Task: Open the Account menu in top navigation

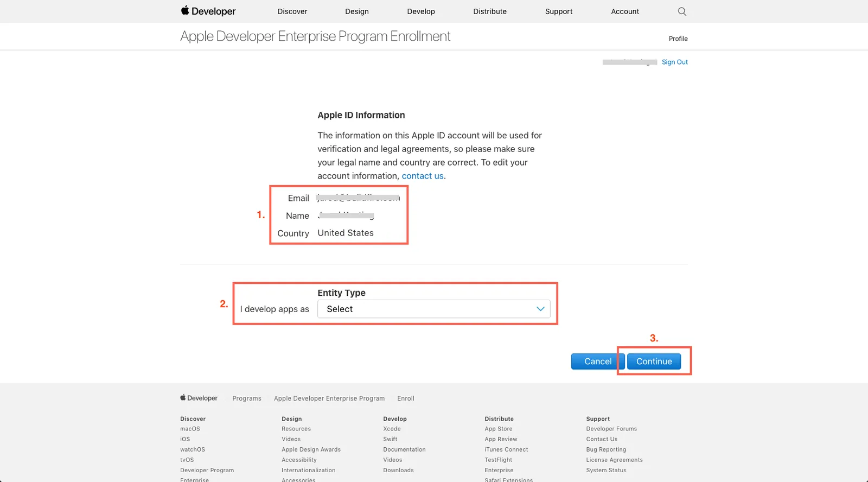Action: click(625, 11)
